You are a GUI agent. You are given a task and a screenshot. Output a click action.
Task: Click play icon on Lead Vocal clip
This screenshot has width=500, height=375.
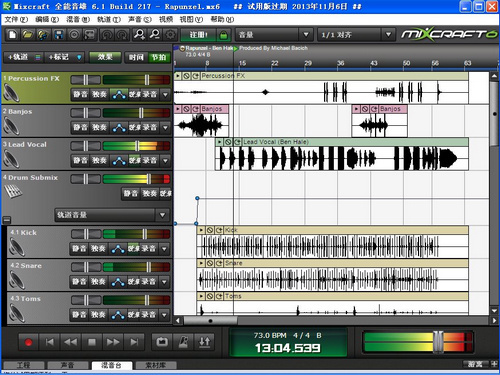point(219,142)
